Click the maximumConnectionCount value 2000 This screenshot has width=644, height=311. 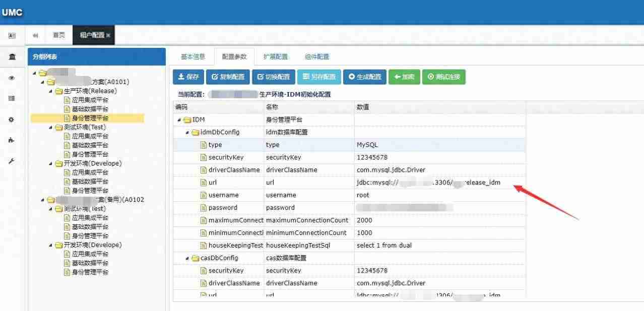[440, 220]
